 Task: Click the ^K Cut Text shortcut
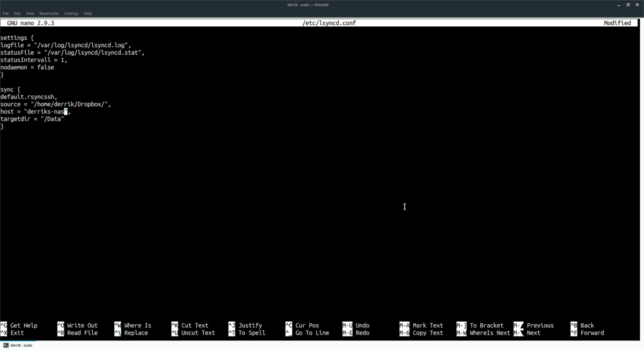point(190,325)
